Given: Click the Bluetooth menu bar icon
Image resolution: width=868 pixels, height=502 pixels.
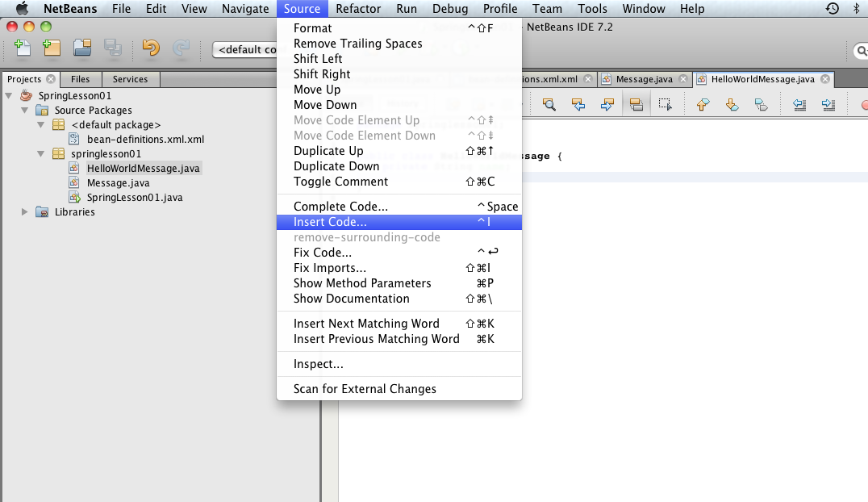Looking at the screenshot, I should click(857, 8).
